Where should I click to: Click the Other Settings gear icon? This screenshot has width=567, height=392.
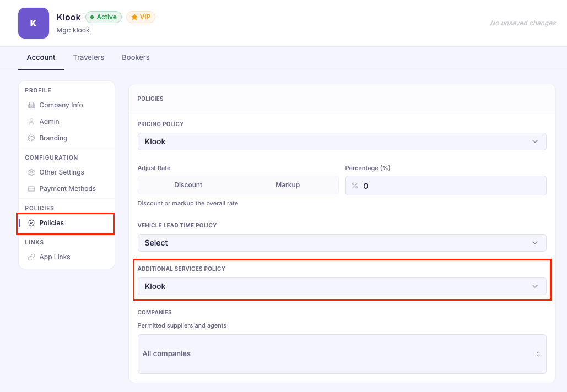point(31,172)
